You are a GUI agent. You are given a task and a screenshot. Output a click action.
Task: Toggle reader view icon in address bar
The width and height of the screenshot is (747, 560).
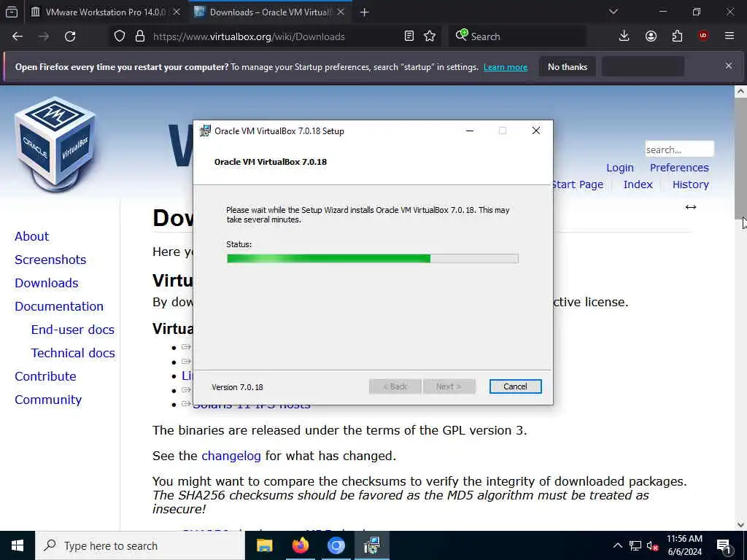tap(409, 36)
